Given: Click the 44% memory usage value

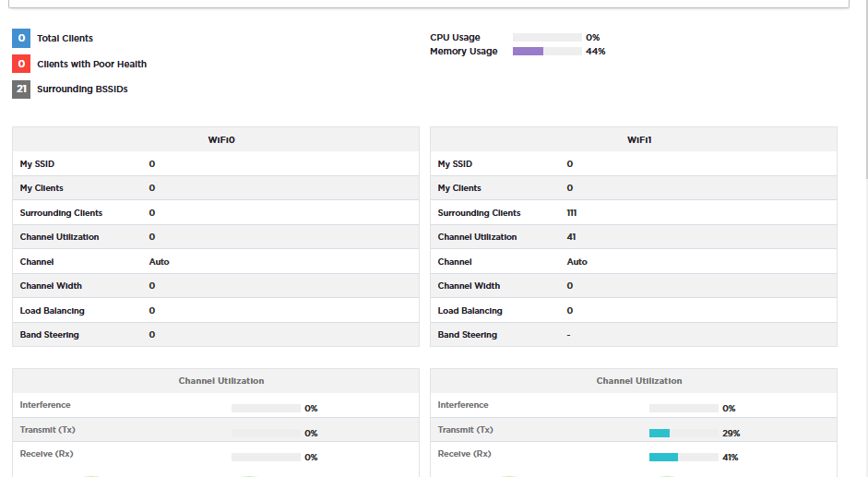Looking at the screenshot, I should click(596, 52).
